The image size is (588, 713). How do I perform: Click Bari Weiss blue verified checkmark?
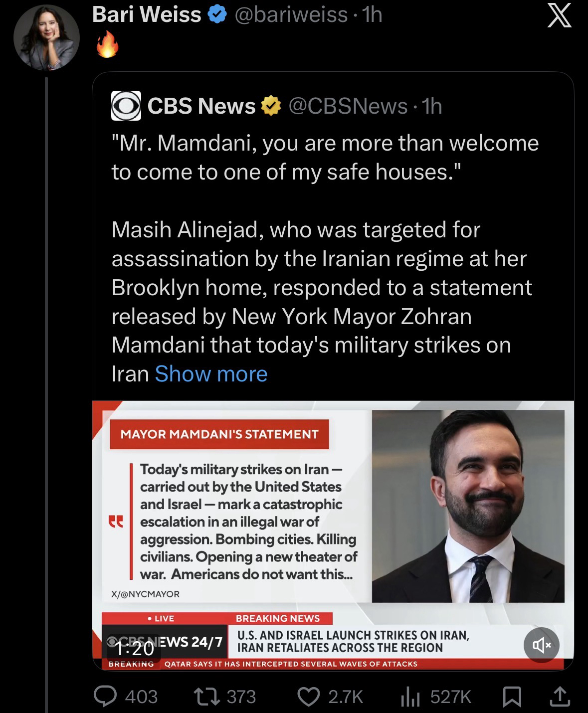216,15
